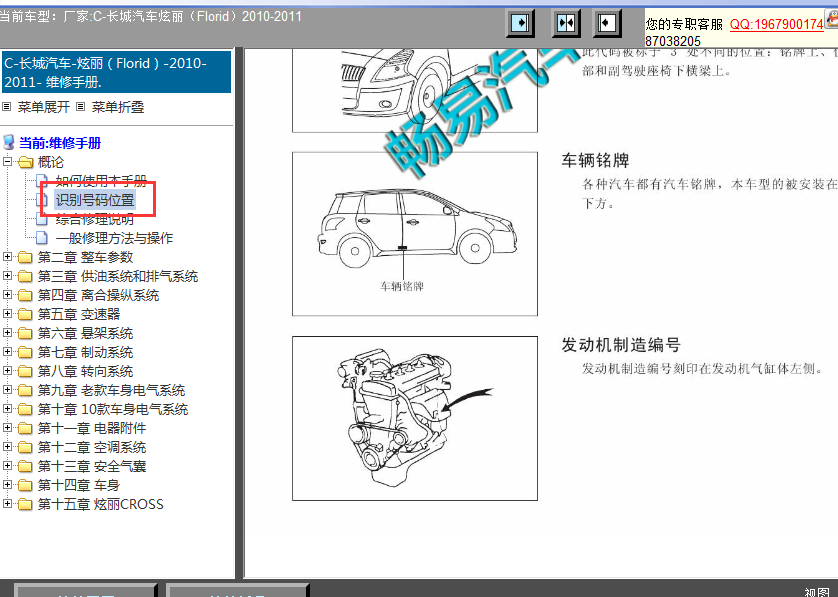Viewport: 838px width, 597px height.
Task: Click the split-center panel layout icon
Action: [x=565, y=23]
